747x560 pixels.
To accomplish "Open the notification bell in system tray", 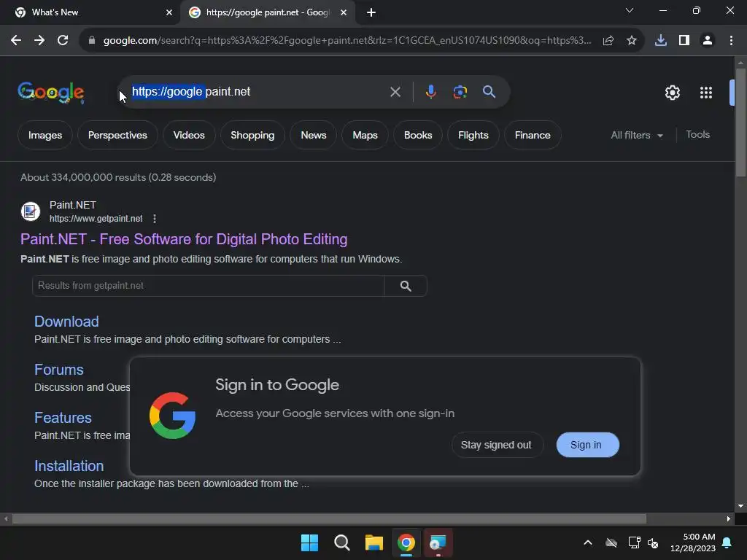I will [727, 542].
